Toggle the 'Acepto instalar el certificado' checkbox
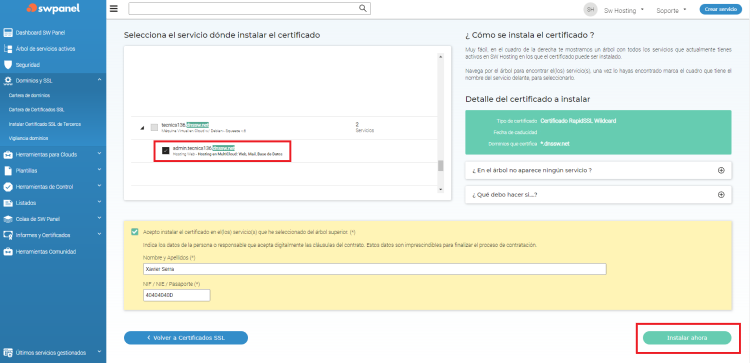The width and height of the screenshot is (750, 363). [134, 232]
